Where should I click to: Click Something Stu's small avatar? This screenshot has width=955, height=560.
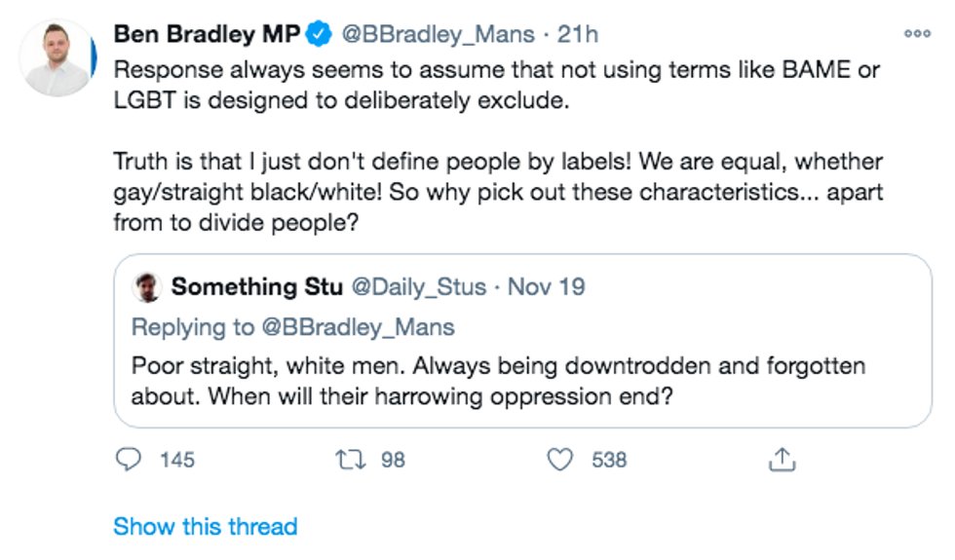(x=146, y=287)
